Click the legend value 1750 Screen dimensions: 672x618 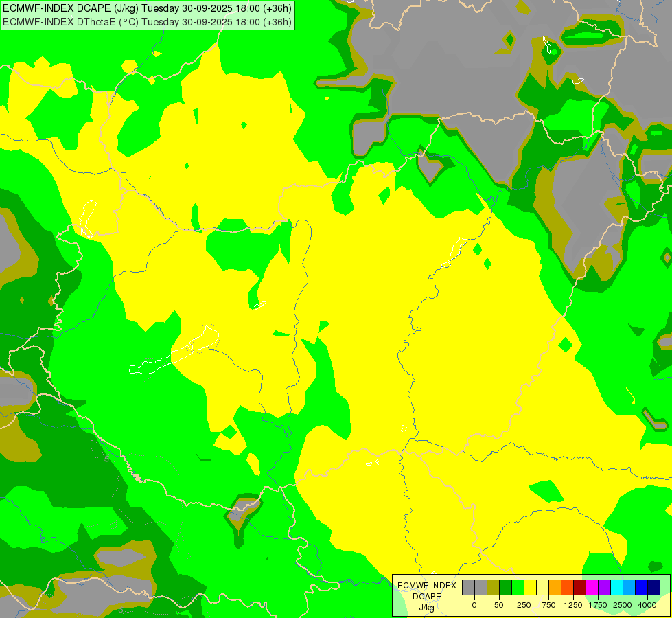[597, 605]
